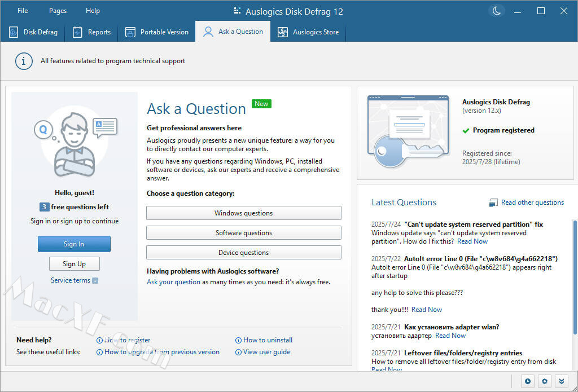Click the info icon beside How to upgrade
578x392 pixels.
99,352
